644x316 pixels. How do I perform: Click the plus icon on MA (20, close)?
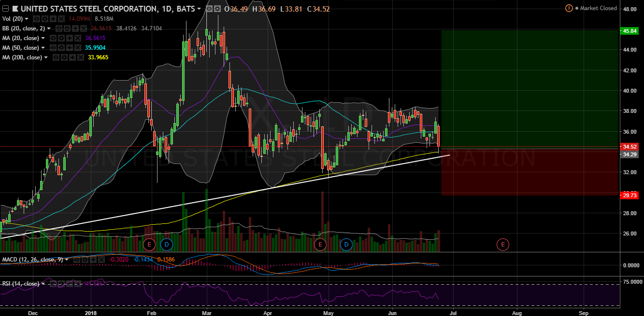tap(70, 38)
